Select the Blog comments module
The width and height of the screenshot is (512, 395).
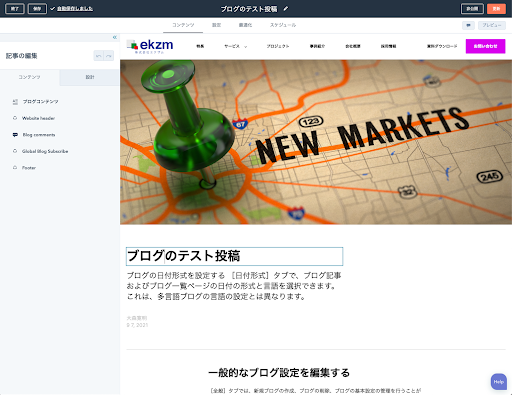tap(39, 135)
